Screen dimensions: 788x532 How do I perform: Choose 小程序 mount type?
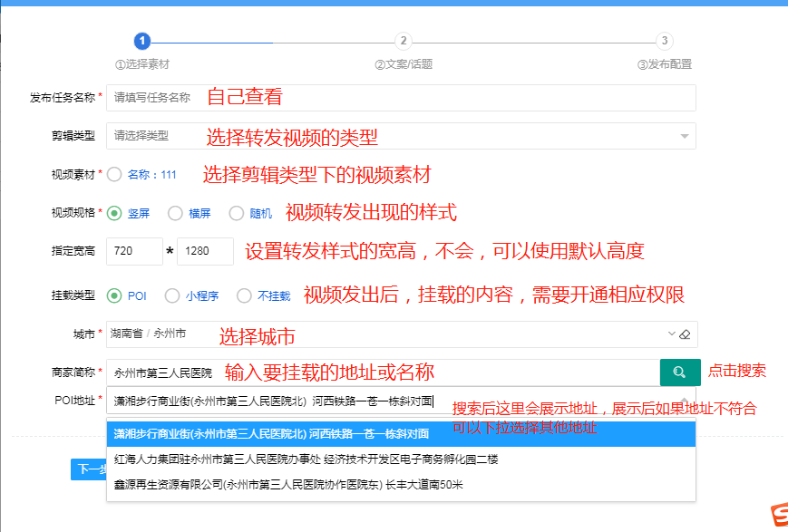coord(172,295)
